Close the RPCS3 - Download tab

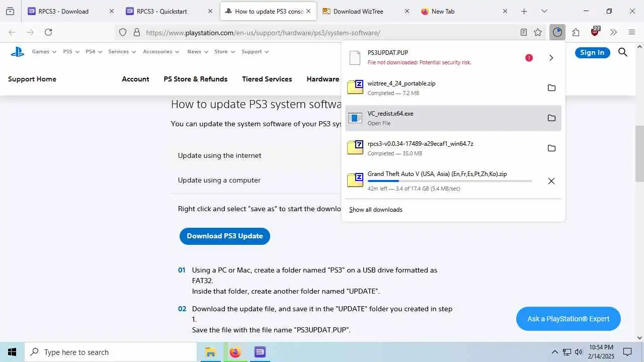point(112,11)
